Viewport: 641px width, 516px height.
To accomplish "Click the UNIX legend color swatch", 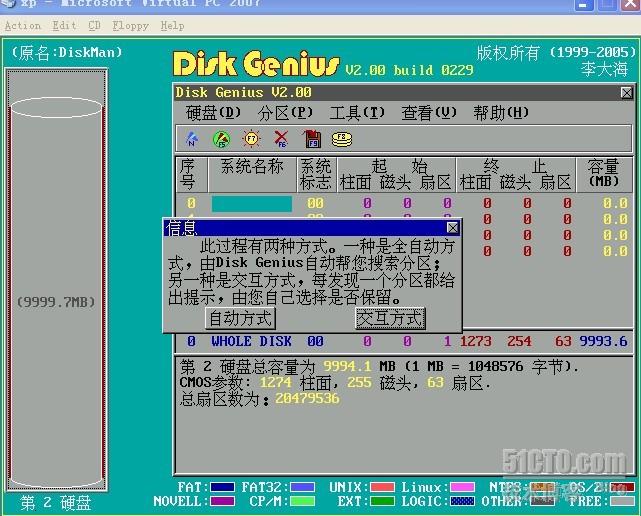I will 382,487.
